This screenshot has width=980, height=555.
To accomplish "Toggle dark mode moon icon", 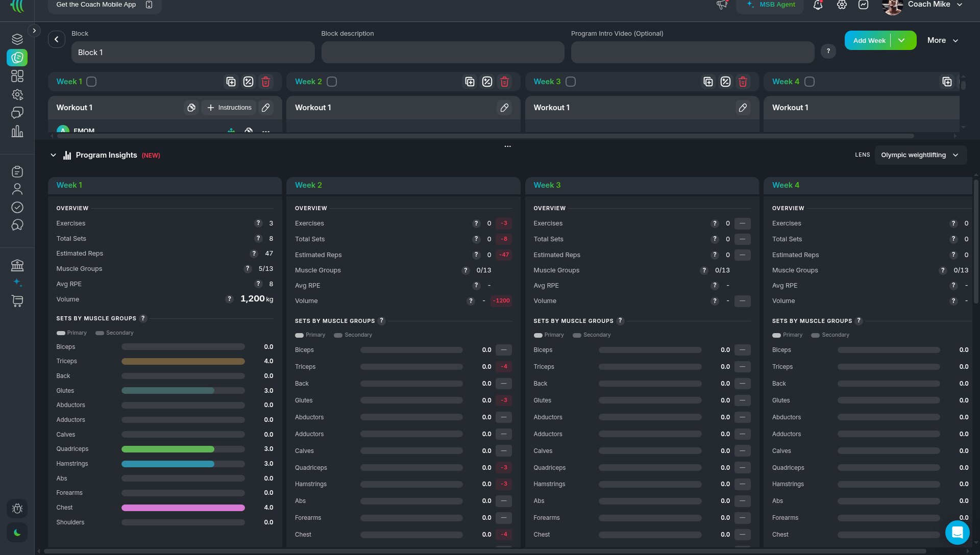I will [x=17, y=533].
